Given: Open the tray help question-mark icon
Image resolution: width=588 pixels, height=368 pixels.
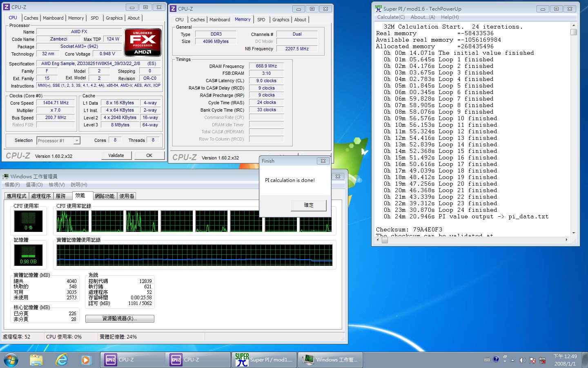Looking at the screenshot, I should coord(496,359).
